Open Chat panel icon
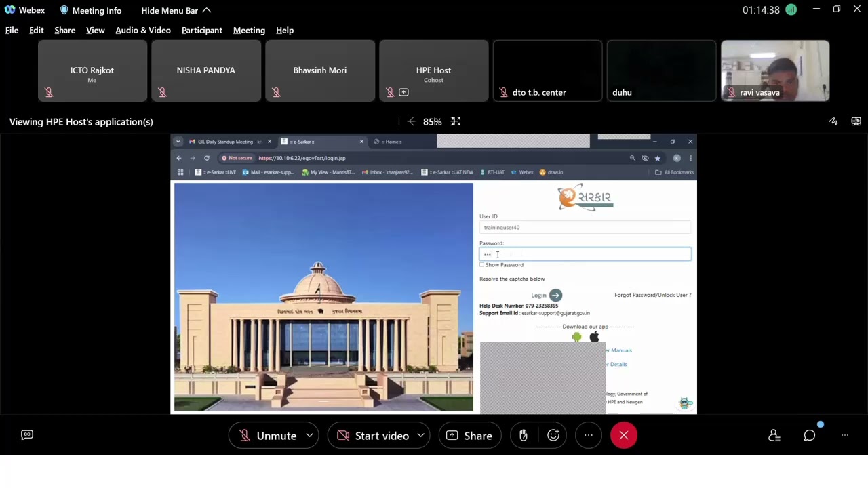This screenshot has height=488, width=868. tap(809, 435)
